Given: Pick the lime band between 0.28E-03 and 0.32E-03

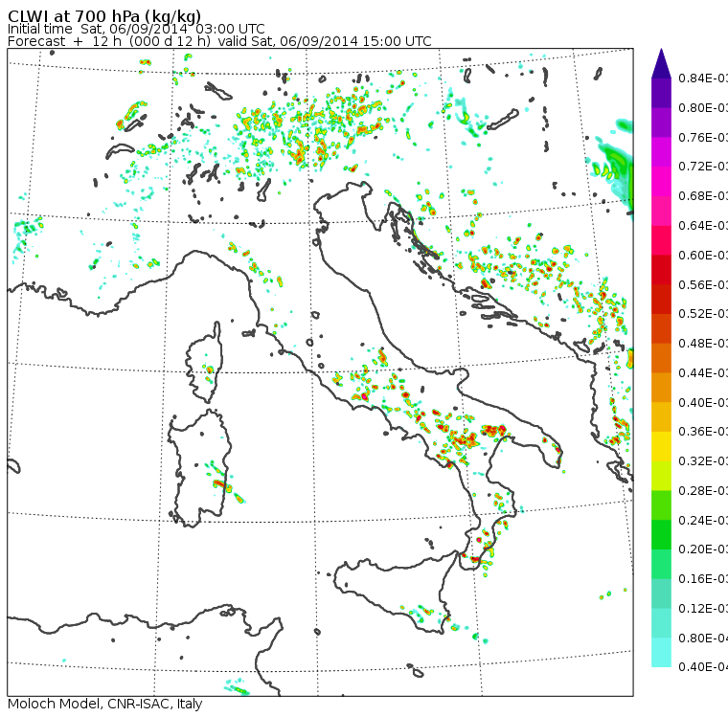Looking at the screenshot, I should [x=661, y=476].
